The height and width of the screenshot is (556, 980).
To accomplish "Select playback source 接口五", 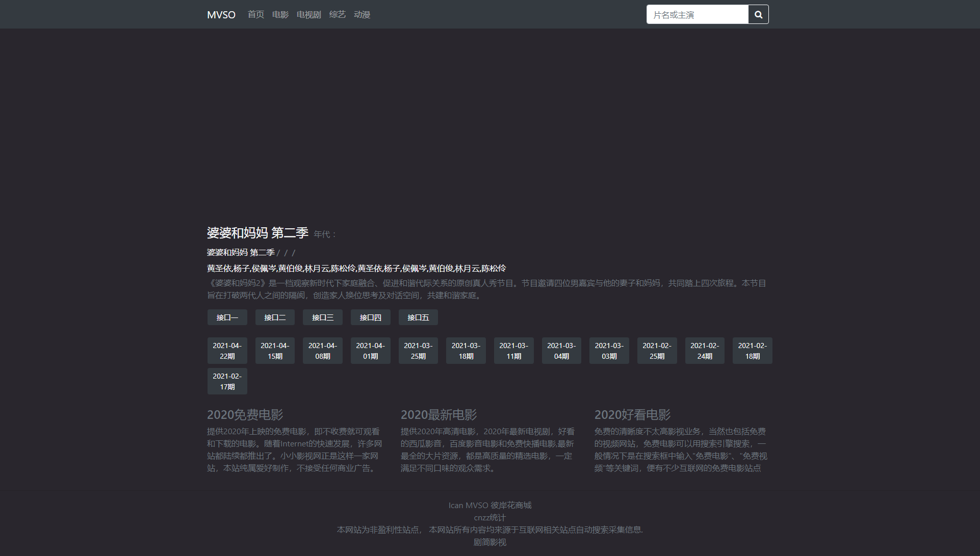I will click(x=418, y=317).
